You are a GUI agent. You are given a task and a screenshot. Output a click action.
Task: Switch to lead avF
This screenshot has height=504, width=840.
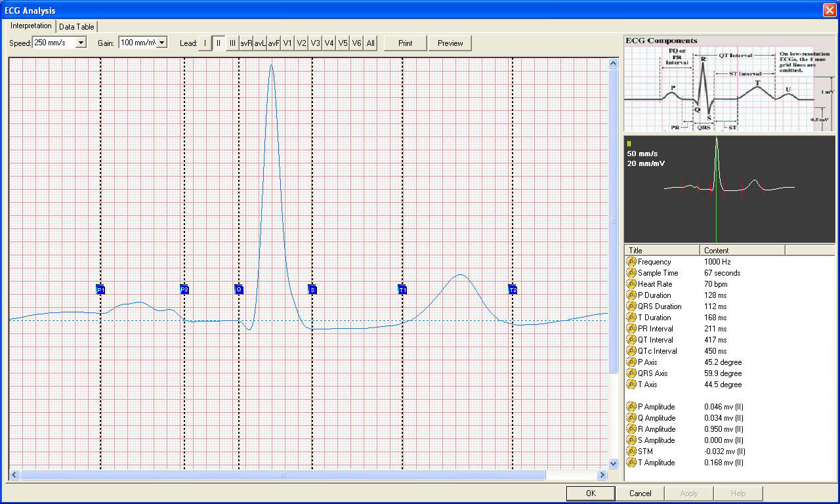(274, 43)
